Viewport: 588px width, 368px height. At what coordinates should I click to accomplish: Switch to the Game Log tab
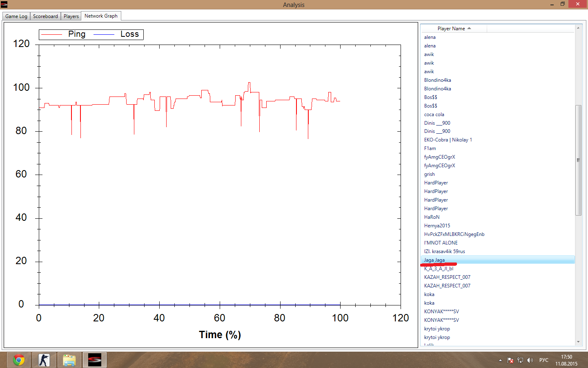coord(16,16)
